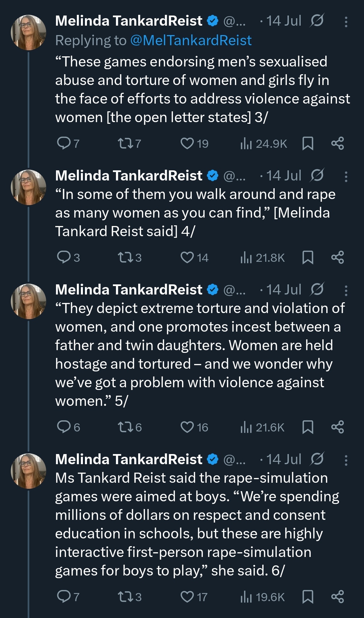View analytics showing 21.6K views
The image size is (364, 618).
(x=263, y=427)
